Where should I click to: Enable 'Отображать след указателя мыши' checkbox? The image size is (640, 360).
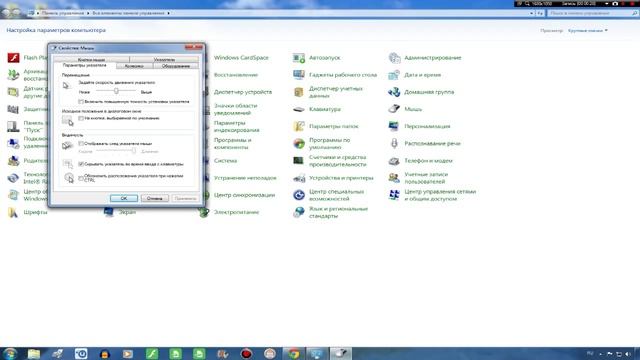81,144
